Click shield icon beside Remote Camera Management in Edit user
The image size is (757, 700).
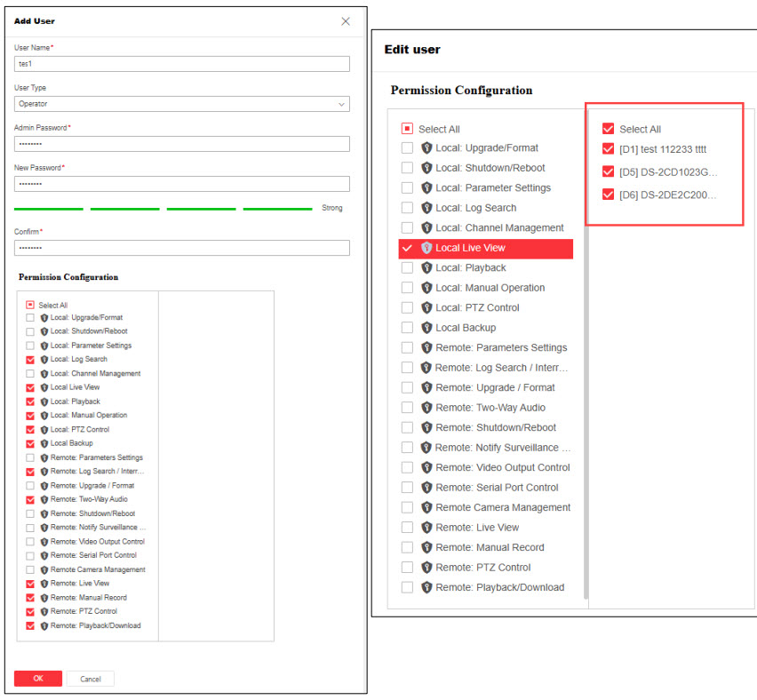pyautogui.click(x=426, y=507)
